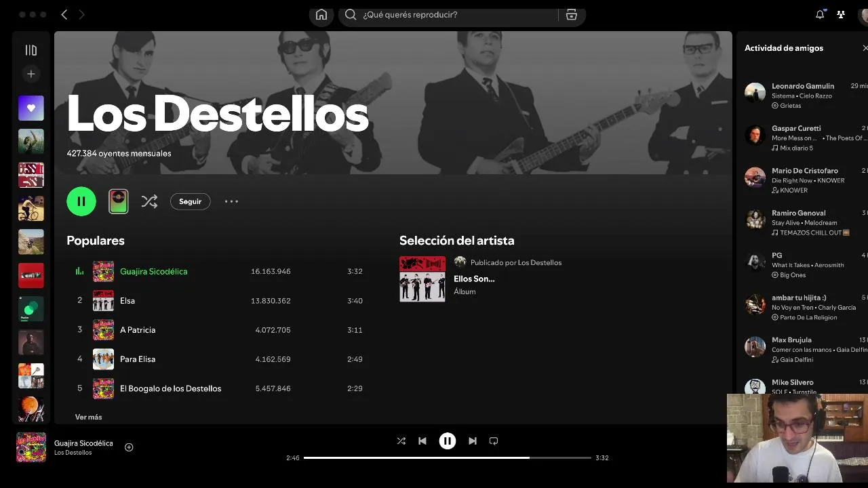The width and height of the screenshot is (868, 488).
Task: Create a playlist with the plus icon
Action: click(31, 74)
